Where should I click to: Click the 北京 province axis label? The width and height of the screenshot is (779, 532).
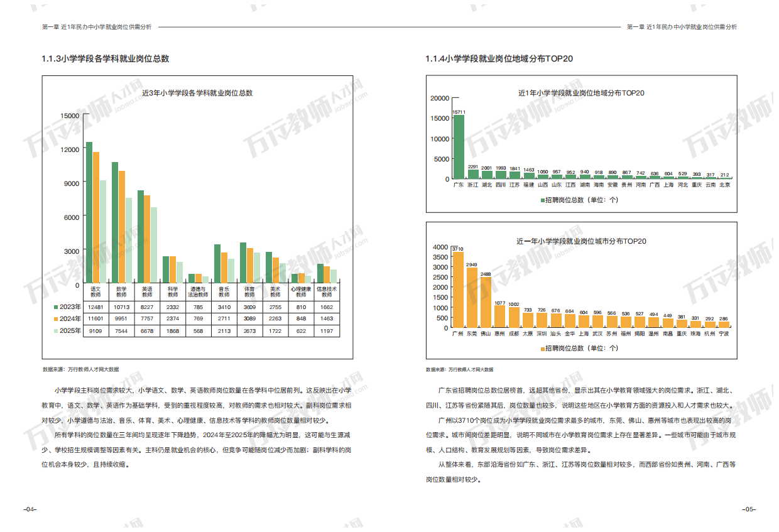pos(725,185)
